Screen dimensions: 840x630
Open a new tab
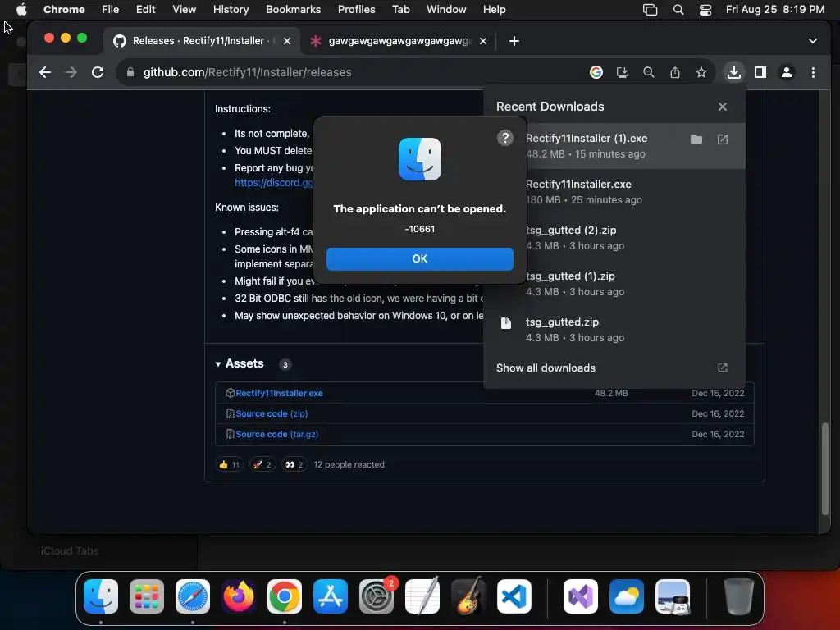coord(514,41)
